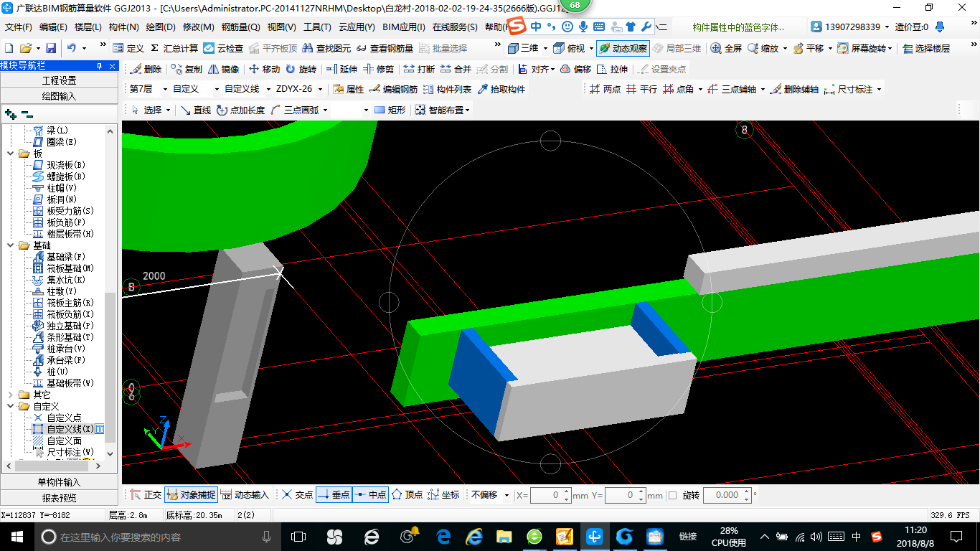Expand the 其它 tree folder
980x551 pixels.
coord(11,395)
